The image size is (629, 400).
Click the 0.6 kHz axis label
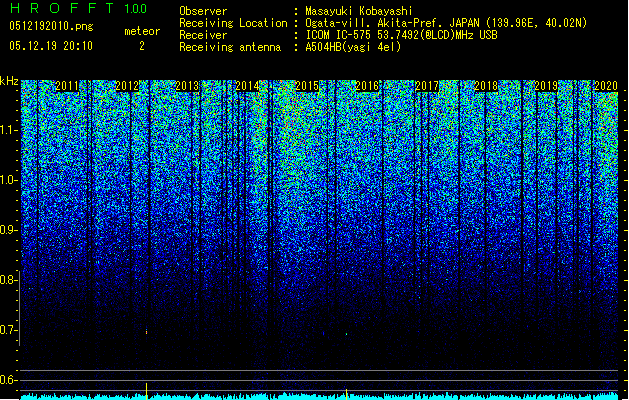(x=8, y=380)
